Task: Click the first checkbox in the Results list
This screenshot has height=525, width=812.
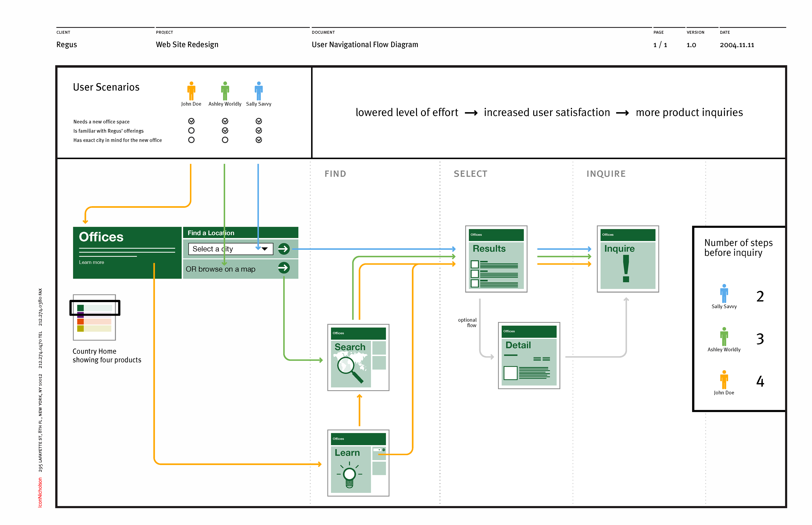Action: pos(475,264)
